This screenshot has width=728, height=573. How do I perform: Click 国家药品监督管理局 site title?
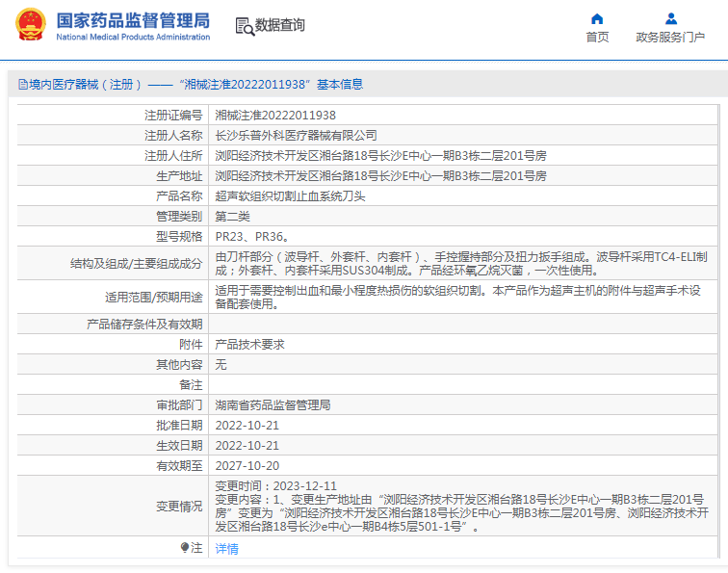133,20
